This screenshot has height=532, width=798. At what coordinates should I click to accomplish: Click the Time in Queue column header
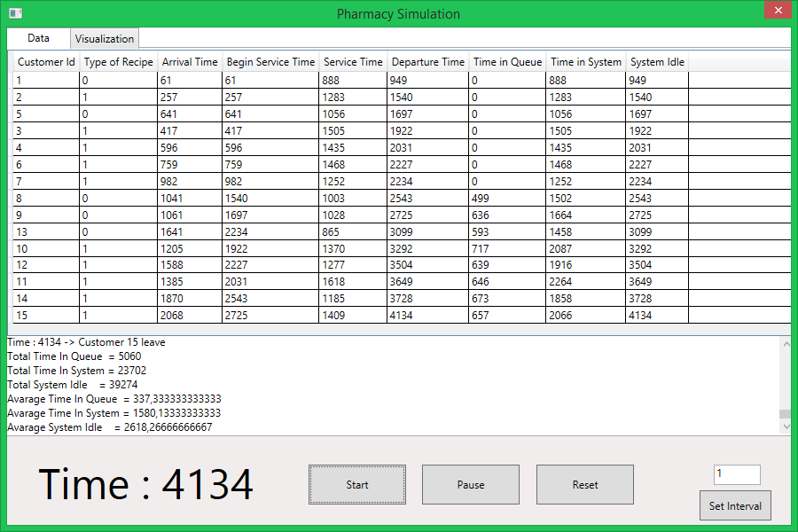pos(507,62)
